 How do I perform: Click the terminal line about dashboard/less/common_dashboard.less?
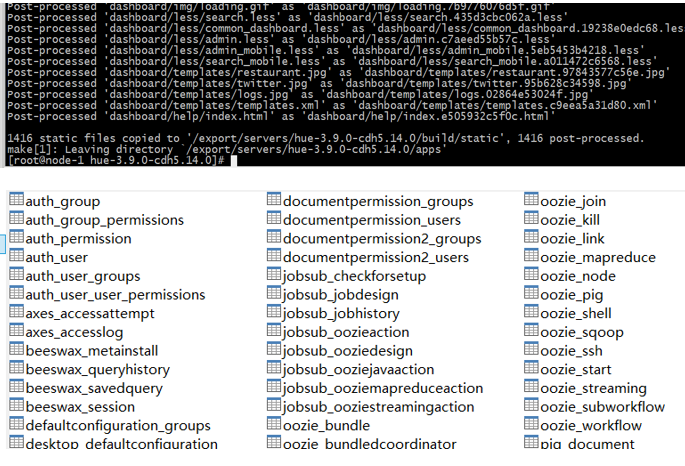coord(346,28)
